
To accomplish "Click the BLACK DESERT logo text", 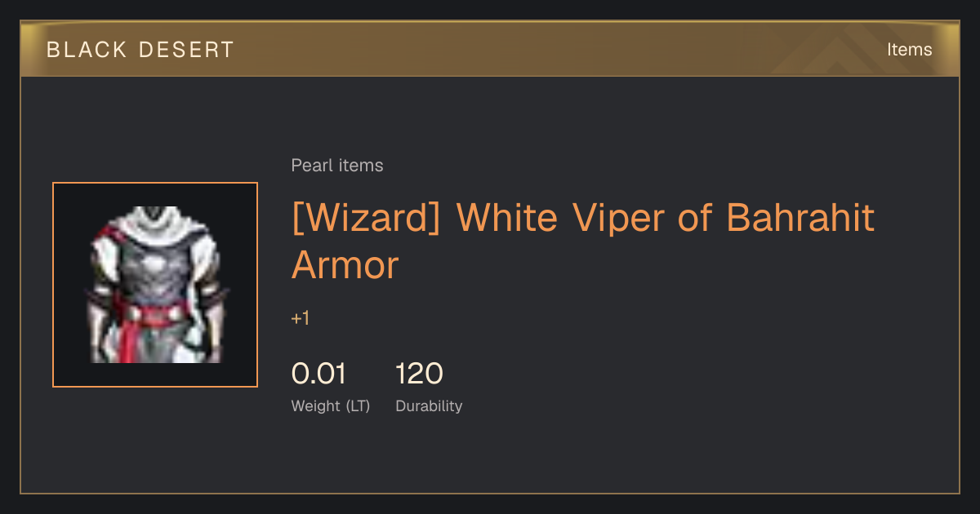I will coord(140,50).
